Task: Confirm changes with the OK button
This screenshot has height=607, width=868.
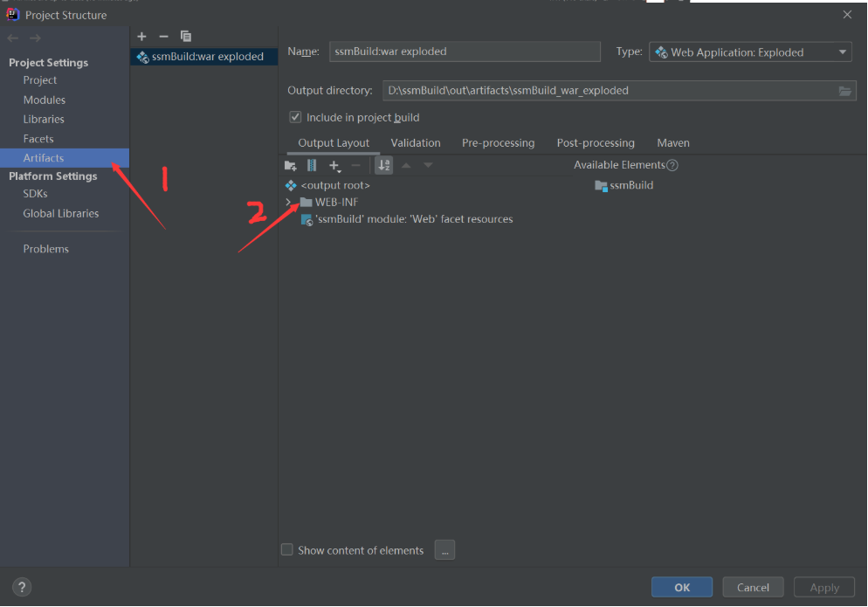Action: click(681, 587)
